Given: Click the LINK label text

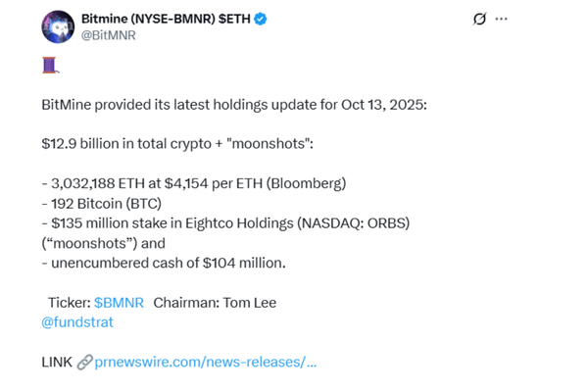Looking at the screenshot, I should pyautogui.click(x=57, y=362).
